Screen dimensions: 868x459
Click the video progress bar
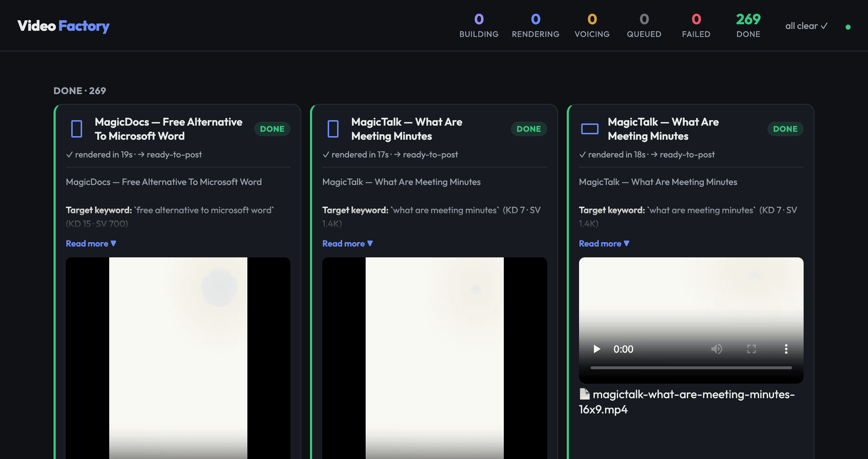point(691,368)
